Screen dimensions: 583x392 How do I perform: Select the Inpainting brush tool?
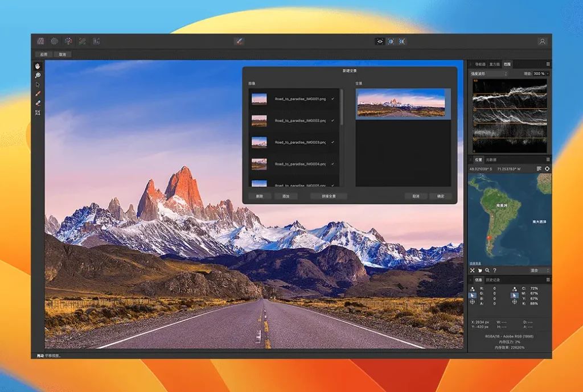[38, 94]
